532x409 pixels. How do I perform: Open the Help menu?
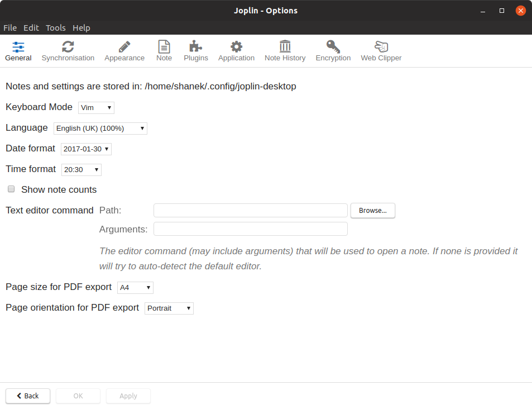[82, 28]
